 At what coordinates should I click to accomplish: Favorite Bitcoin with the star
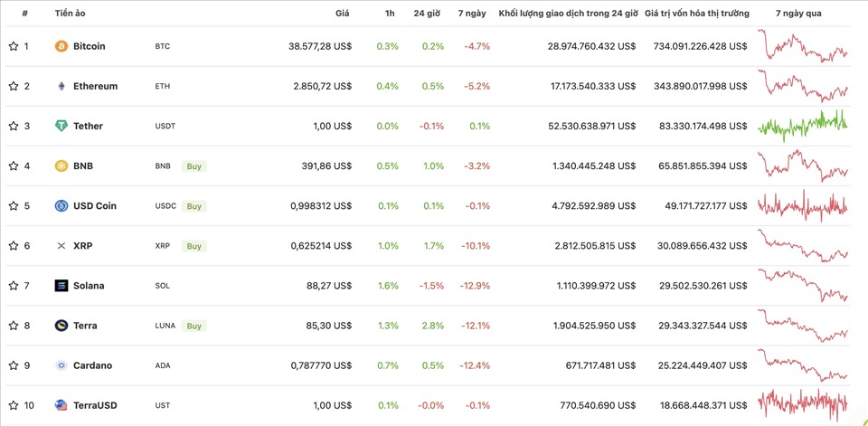14,46
